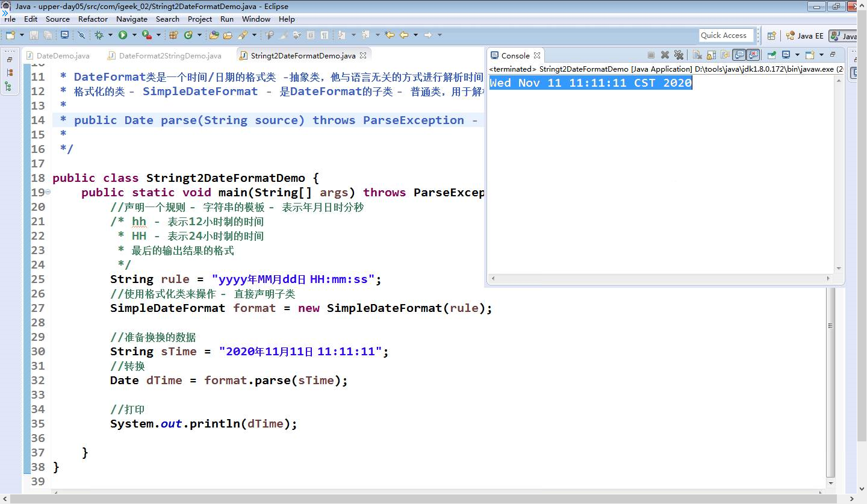
Task: Click the Open Console monitor toolbar icon
Action: pos(64,35)
